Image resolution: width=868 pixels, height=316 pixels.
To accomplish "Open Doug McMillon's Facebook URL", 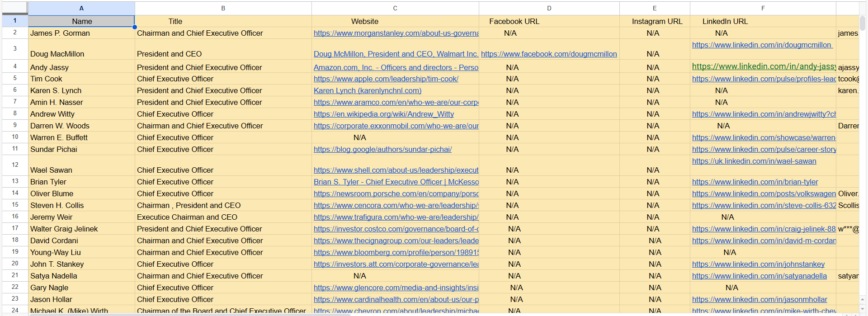I will pos(549,54).
